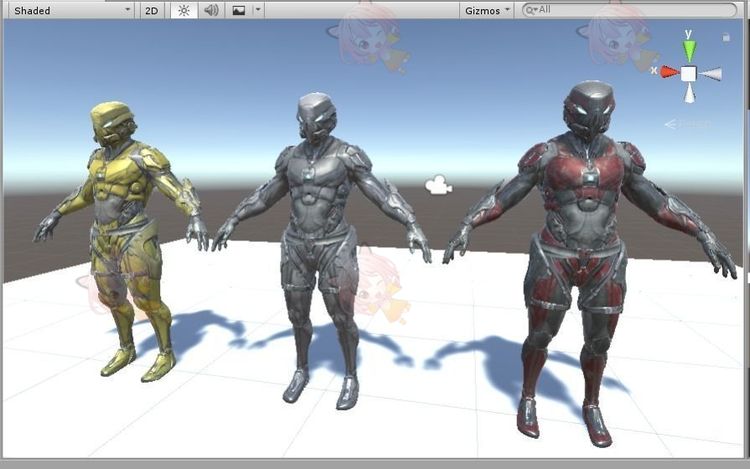Toggle scene audio speaker icon
Image resolution: width=750 pixels, height=469 pixels.
tap(211, 11)
